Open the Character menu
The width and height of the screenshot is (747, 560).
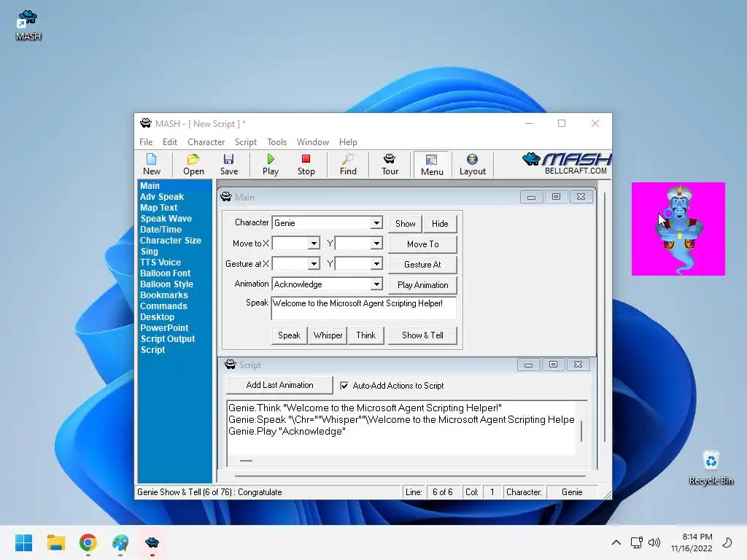(206, 142)
